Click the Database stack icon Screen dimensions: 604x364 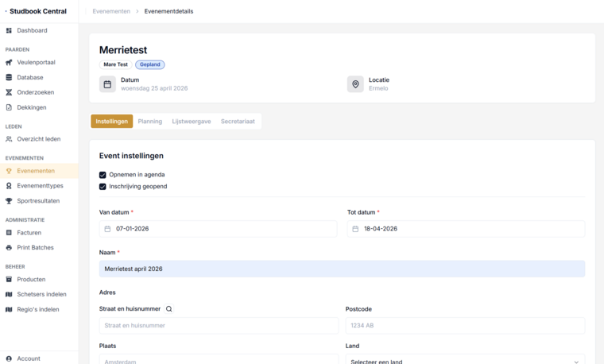pyautogui.click(x=9, y=77)
